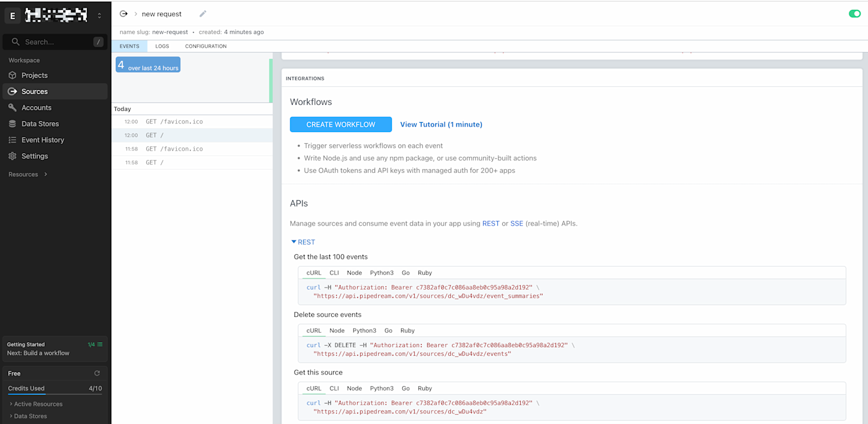Open Settings gear in the sidebar
The width and height of the screenshot is (868, 424).
(x=12, y=156)
